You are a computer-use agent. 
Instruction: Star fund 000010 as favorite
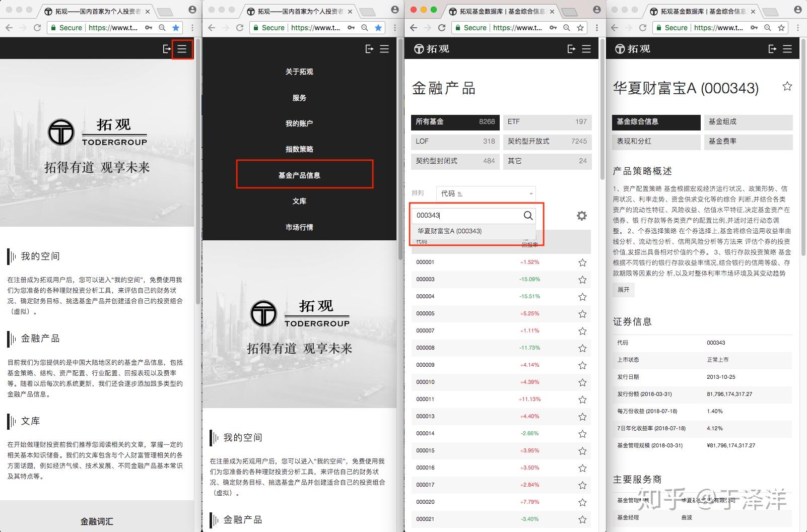coord(582,382)
